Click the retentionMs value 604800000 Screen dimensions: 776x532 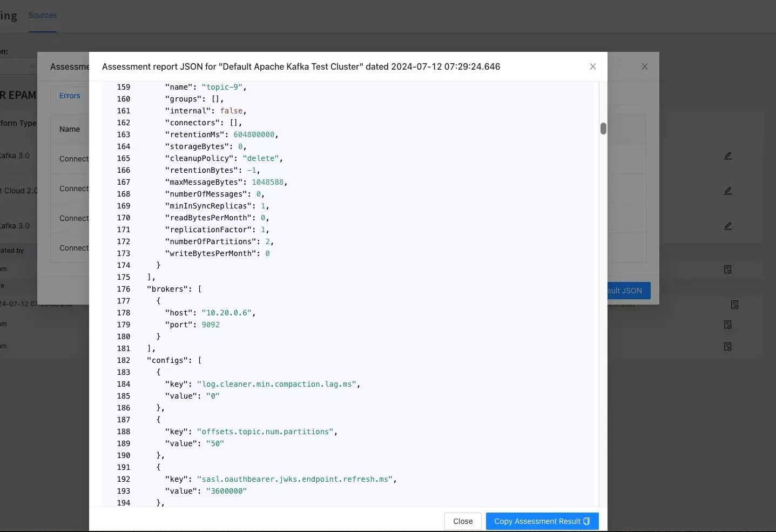pos(254,134)
